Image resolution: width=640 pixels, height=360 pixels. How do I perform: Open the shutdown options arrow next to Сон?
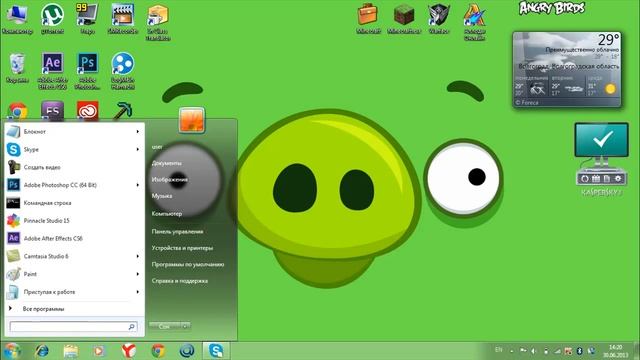[185, 326]
